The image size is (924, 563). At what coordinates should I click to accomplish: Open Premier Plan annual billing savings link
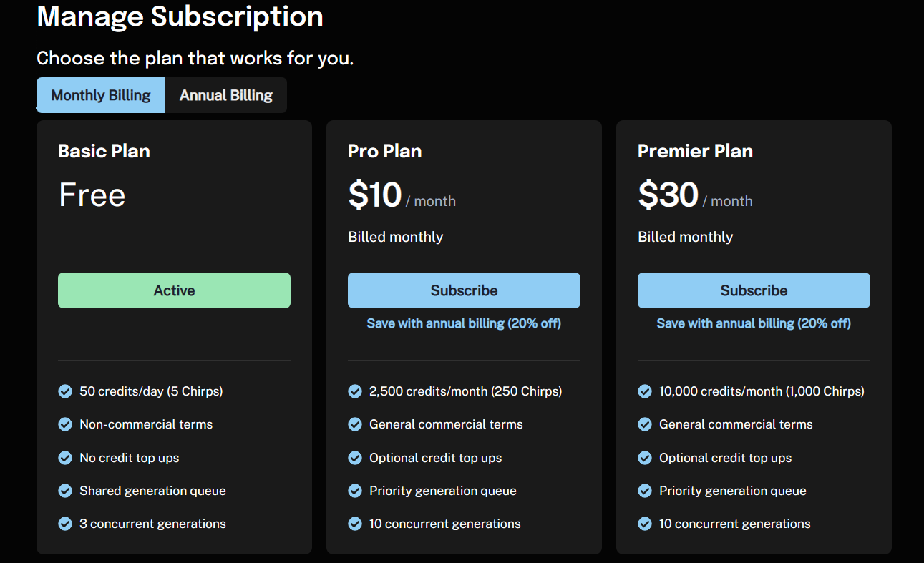click(x=754, y=323)
